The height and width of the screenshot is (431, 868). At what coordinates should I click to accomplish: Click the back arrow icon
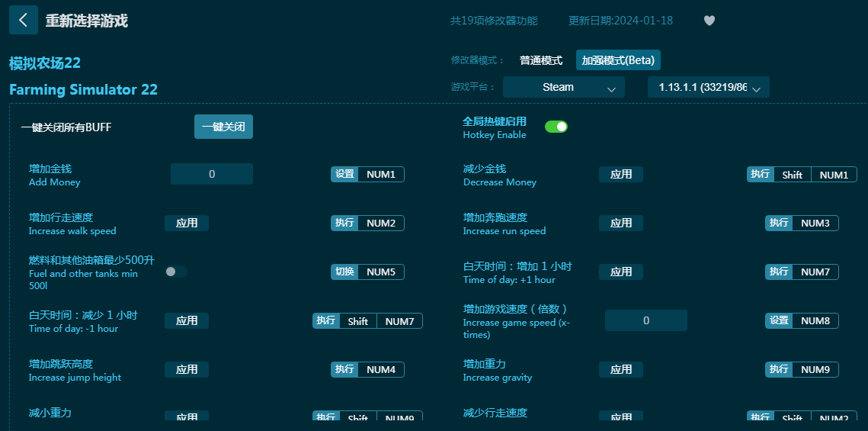[24, 21]
